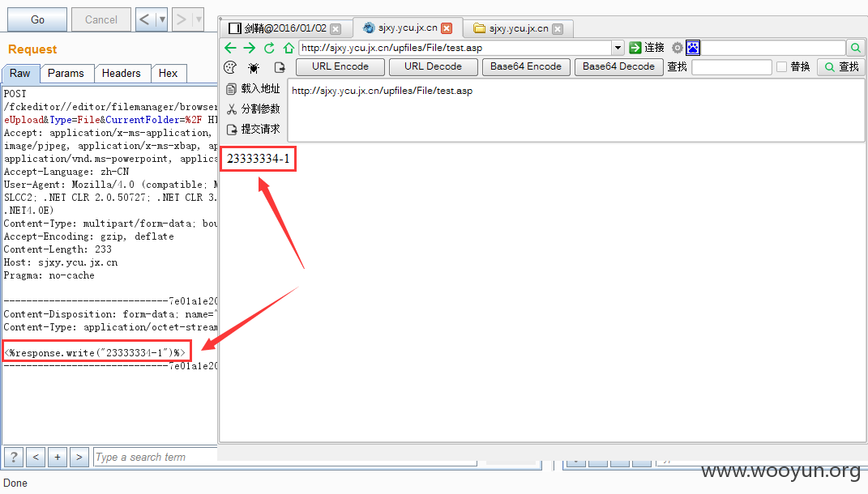Screen dimensions: 868x494
Task: Click the Burp search + button
Action: tap(58, 458)
